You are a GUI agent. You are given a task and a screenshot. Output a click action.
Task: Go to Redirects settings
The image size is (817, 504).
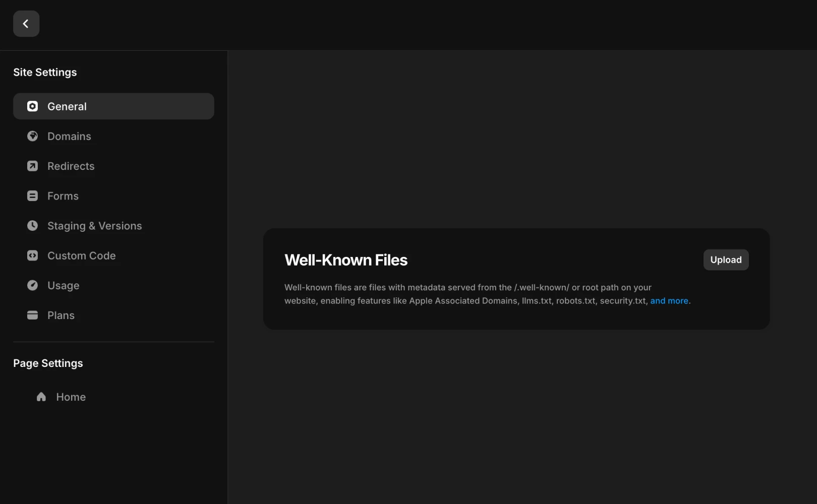point(113,166)
